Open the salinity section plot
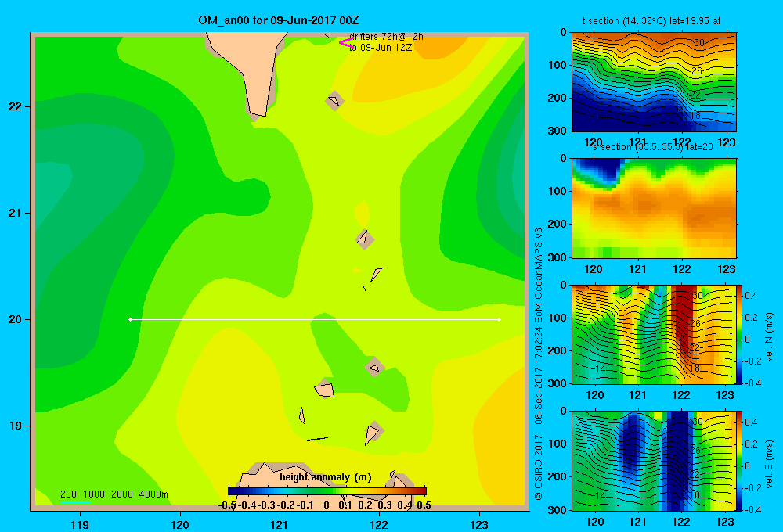The height and width of the screenshot is (532, 783). pos(654,208)
